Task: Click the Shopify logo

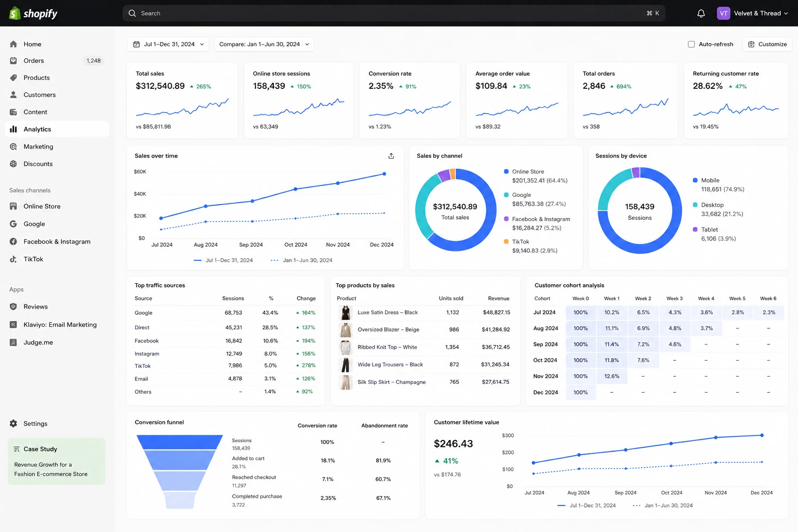Action: tap(33, 14)
